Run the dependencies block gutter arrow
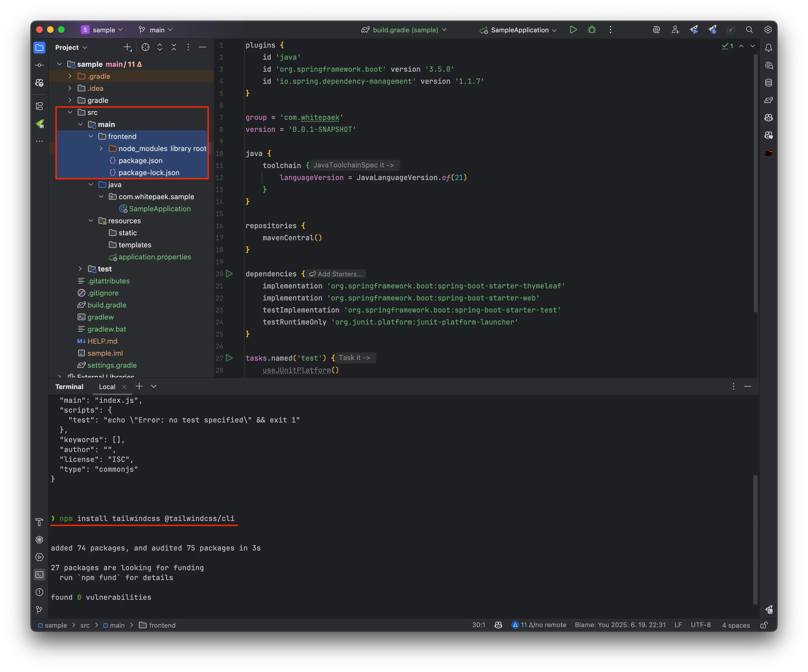The width and height of the screenshot is (808, 672). 229,274
